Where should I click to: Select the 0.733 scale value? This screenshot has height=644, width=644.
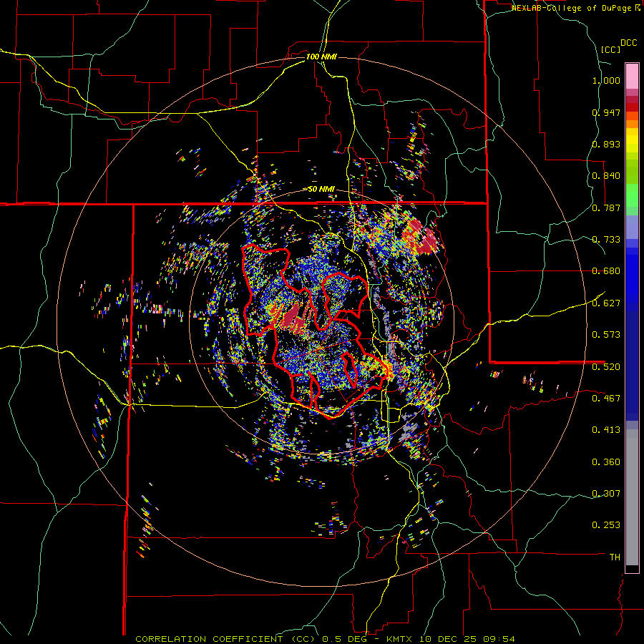click(606, 240)
